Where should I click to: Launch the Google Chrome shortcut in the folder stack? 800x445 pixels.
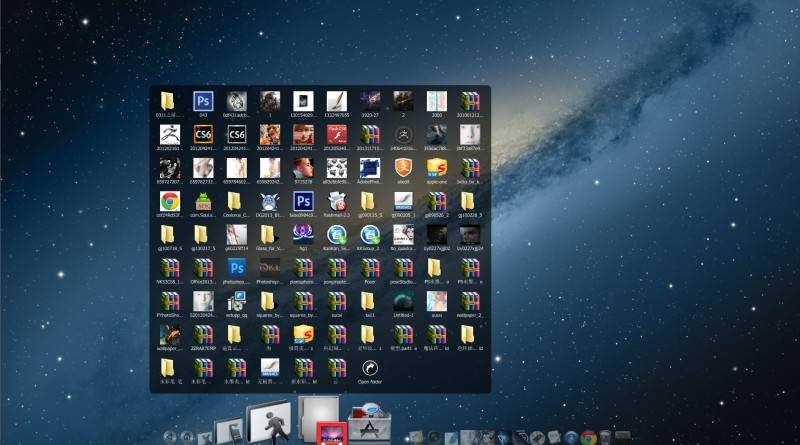(169, 200)
